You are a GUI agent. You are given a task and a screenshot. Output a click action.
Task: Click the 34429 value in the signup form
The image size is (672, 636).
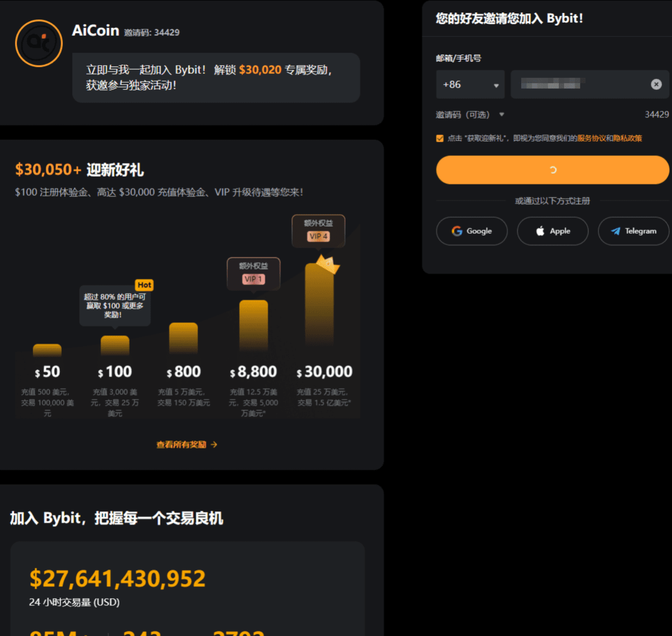(657, 115)
